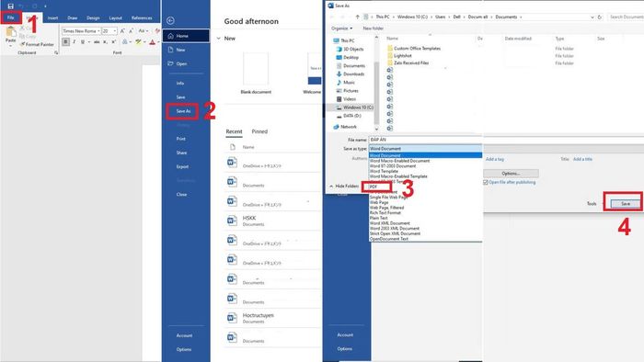Toggle Bold formatting in the ribbon
Viewport: 644px width, 362px height.
(65, 42)
